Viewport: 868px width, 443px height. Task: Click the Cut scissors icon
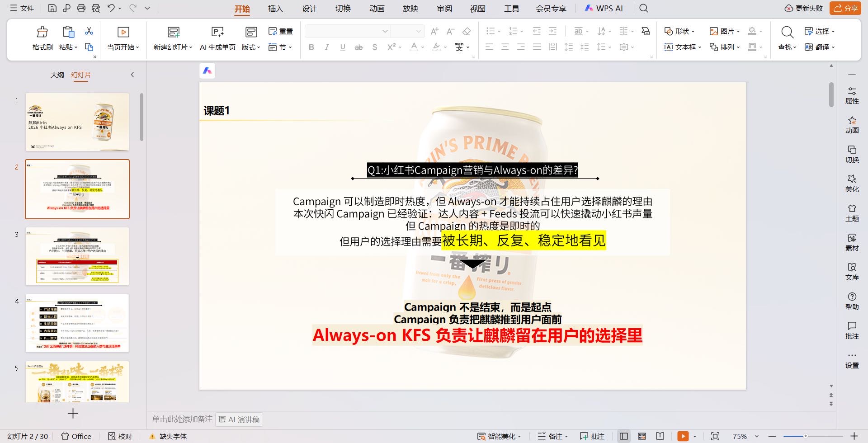89,31
